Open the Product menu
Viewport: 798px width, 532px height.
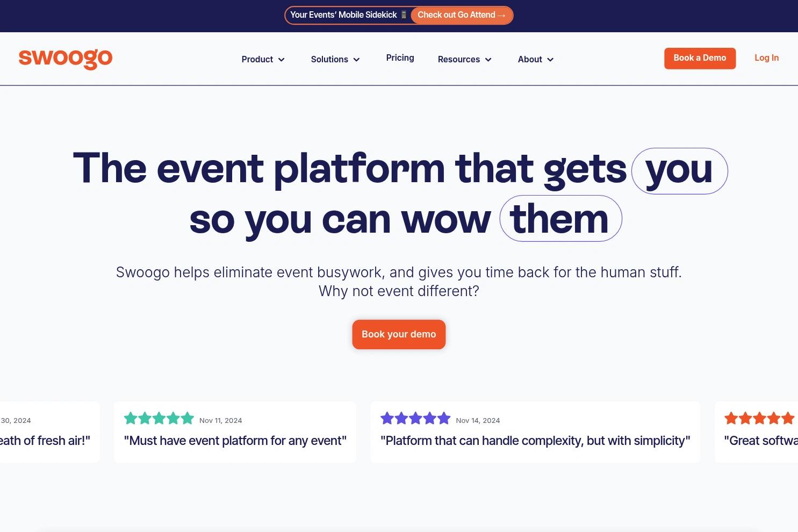tap(257, 59)
